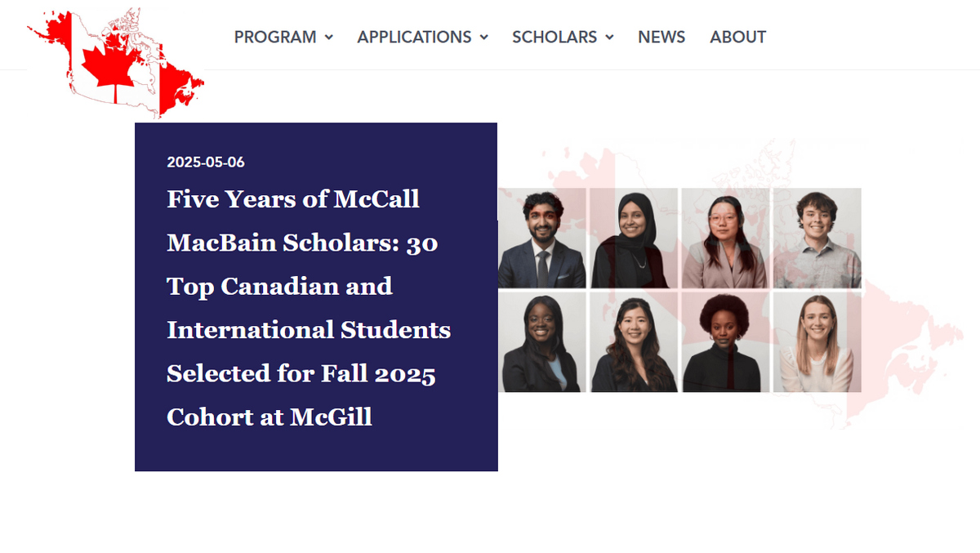Image resolution: width=980 pixels, height=553 pixels.
Task: Expand the APPLICATIONS dropdown chevron
Action: point(484,38)
